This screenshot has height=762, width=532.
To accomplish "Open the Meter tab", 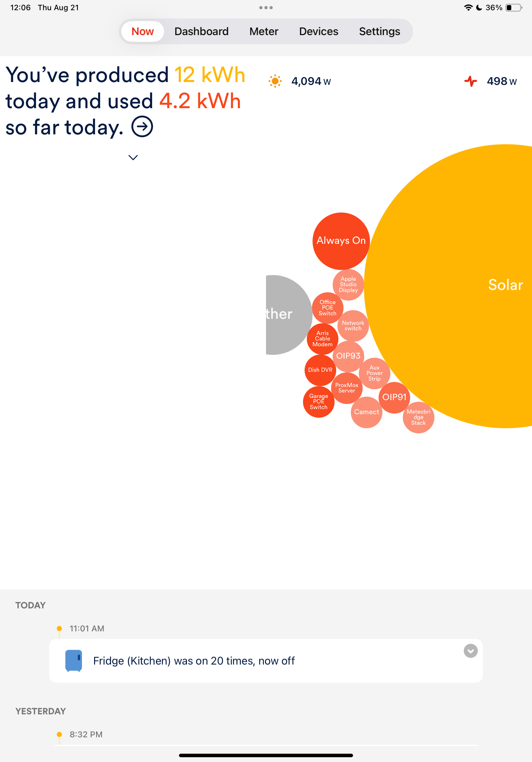I will 264,32.
